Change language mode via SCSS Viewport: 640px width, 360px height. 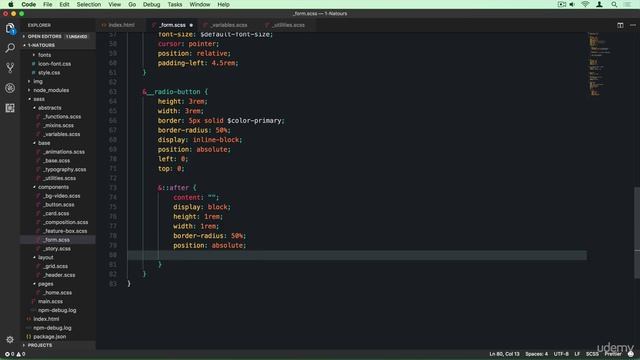point(592,354)
